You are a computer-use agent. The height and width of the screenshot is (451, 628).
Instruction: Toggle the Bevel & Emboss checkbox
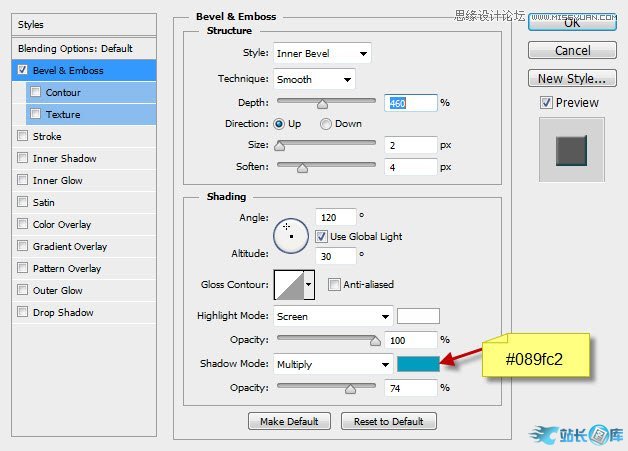(23, 71)
